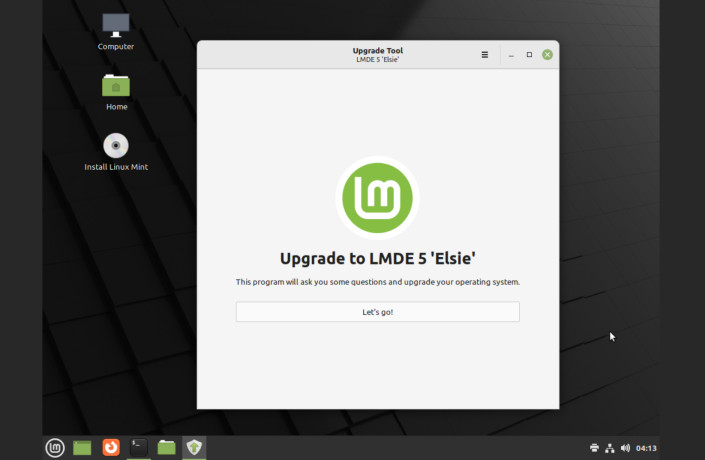Click the Upgrade Tool shield taskbar item
705x460 pixels.
tap(194, 447)
